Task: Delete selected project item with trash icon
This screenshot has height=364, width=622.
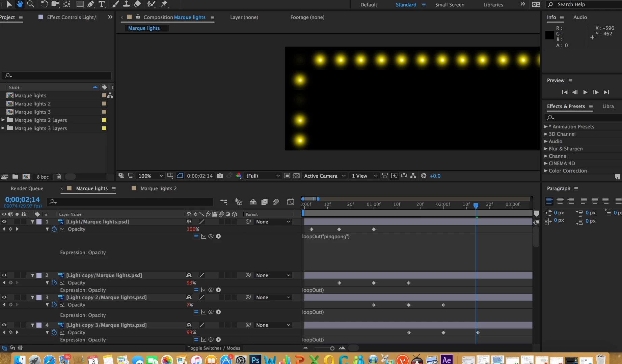Action: [x=58, y=177]
